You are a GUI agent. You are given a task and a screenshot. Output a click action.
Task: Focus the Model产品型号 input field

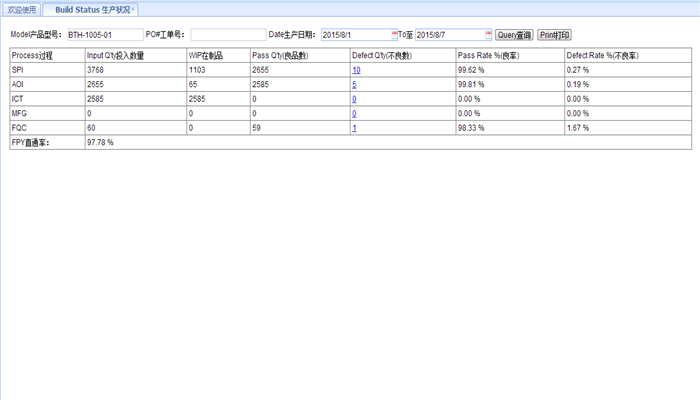[x=105, y=35]
